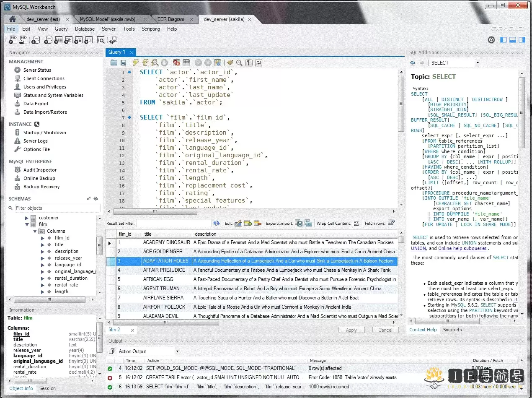Open the SELECT topic dropdown in SQL Additions
532x398 pixels.
click(478, 62)
